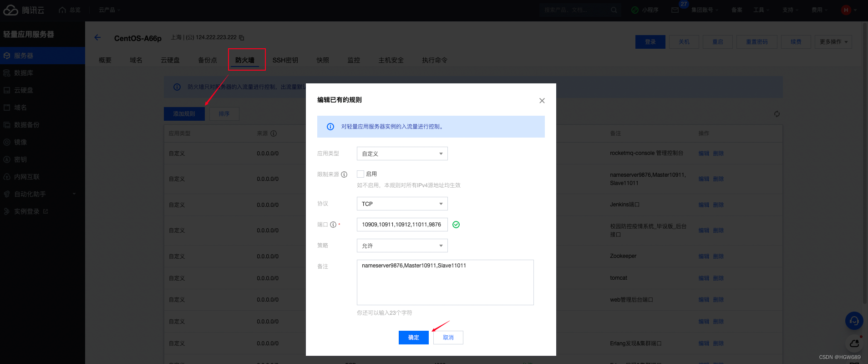Open the 应用类型 dropdown showing 自定义

click(x=402, y=154)
